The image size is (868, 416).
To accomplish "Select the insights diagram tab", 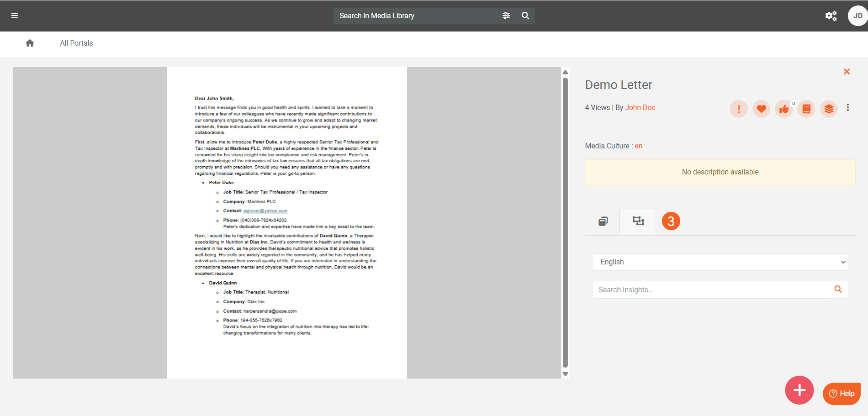I will pos(638,221).
